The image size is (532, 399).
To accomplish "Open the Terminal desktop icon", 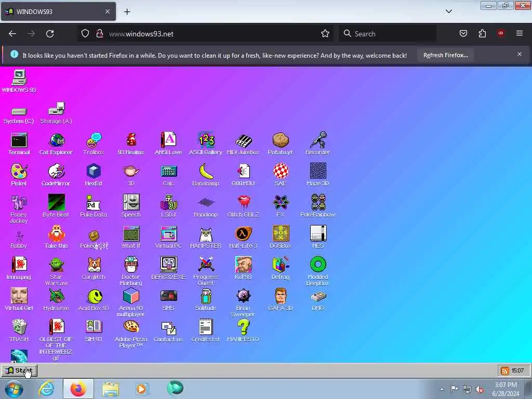I will click(19, 144).
